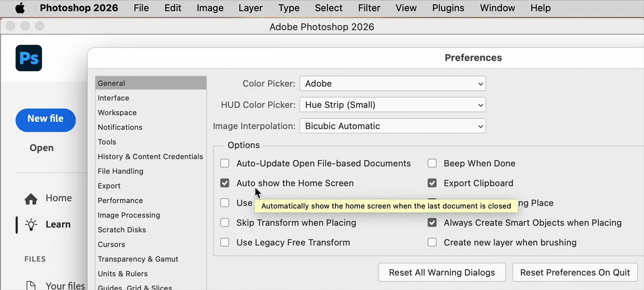
Task: Expand the HUD Color Picker dropdown
Action: click(x=392, y=105)
